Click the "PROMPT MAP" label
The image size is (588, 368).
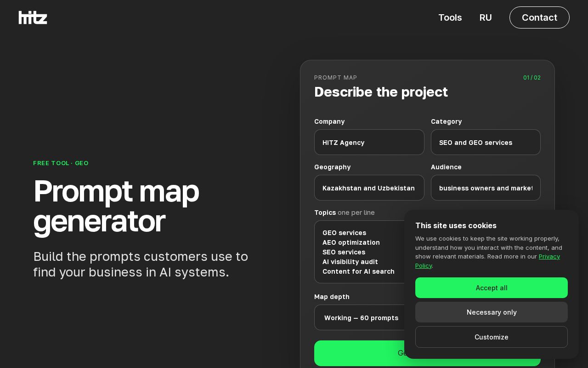coord(336,78)
